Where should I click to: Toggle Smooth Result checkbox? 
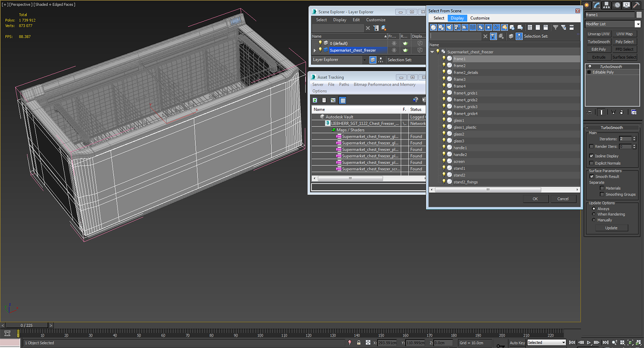[591, 177]
